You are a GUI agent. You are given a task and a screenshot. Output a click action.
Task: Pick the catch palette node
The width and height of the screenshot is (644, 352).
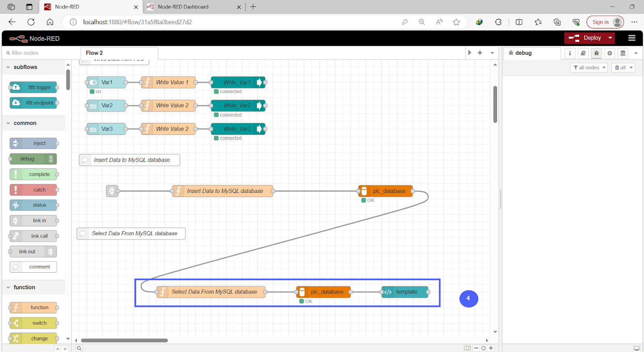33,190
